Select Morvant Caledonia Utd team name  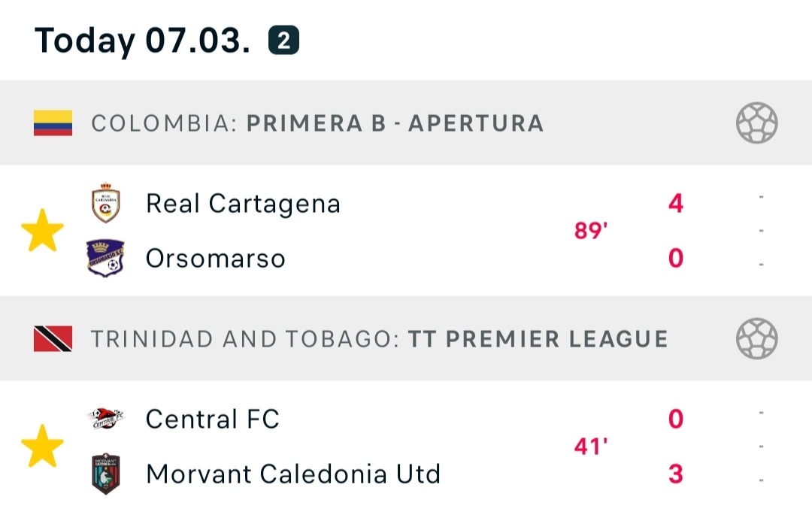click(x=293, y=474)
